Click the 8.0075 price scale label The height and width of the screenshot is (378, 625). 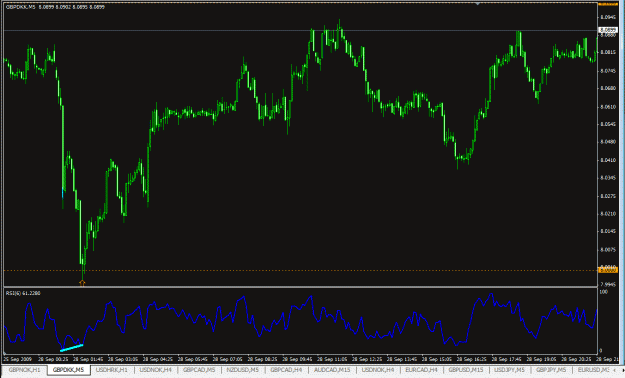608,250
